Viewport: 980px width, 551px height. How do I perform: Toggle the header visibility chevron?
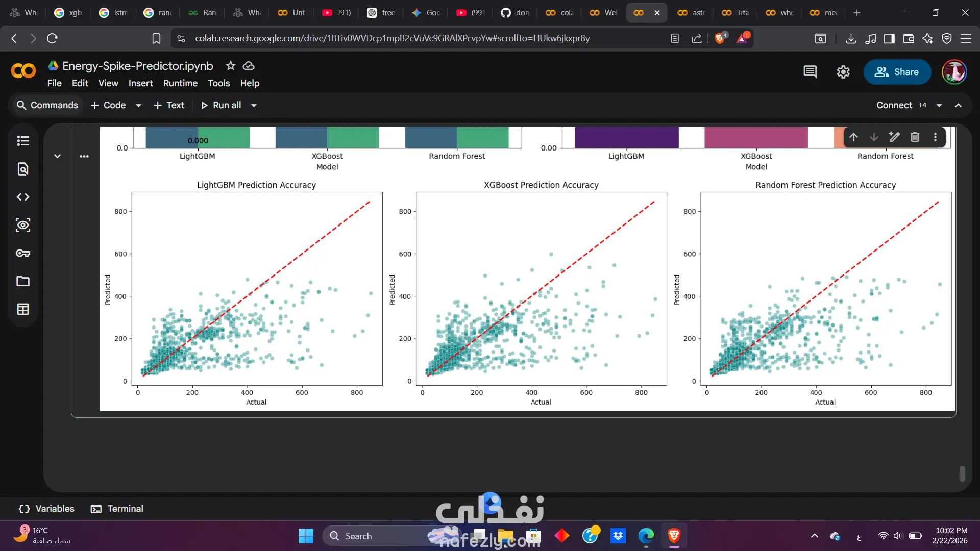point(959,105)
